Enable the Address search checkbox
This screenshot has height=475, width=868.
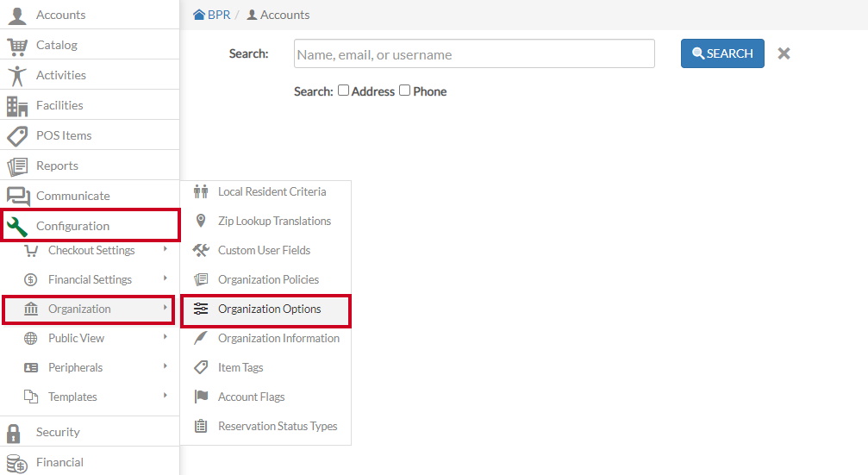click(x=343, y=91)
